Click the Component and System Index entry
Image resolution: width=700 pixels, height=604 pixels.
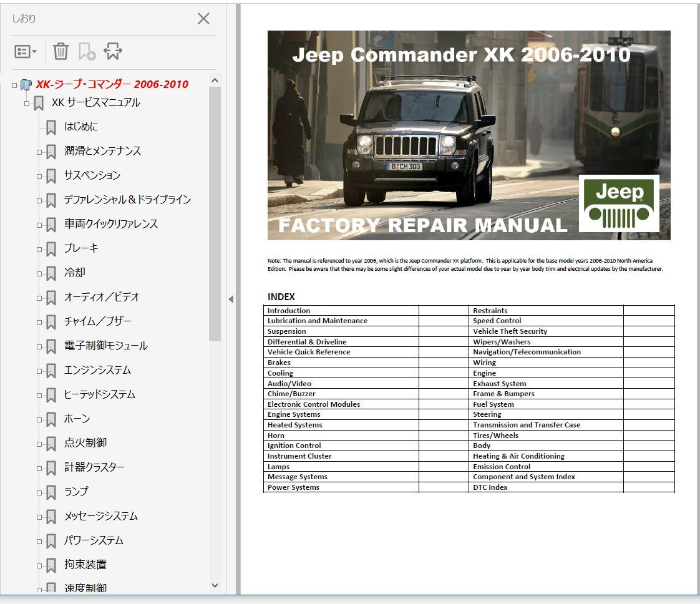(x=524, y=477)
